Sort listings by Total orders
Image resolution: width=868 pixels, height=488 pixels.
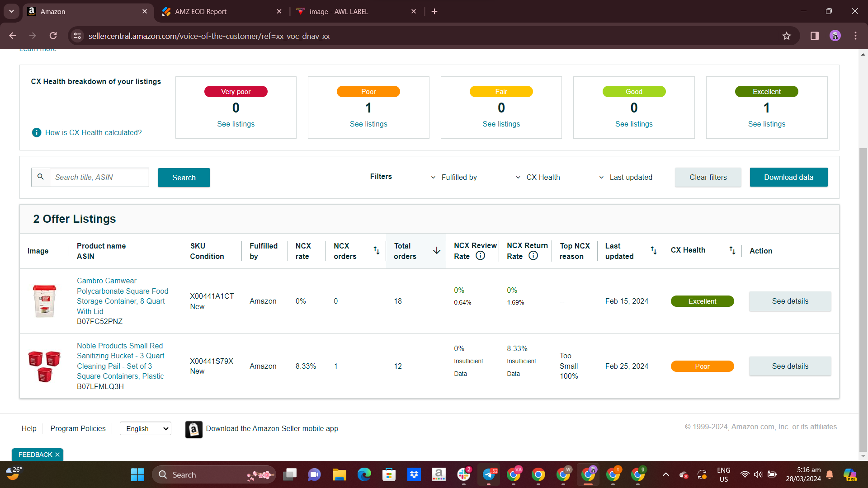(437, 250)
